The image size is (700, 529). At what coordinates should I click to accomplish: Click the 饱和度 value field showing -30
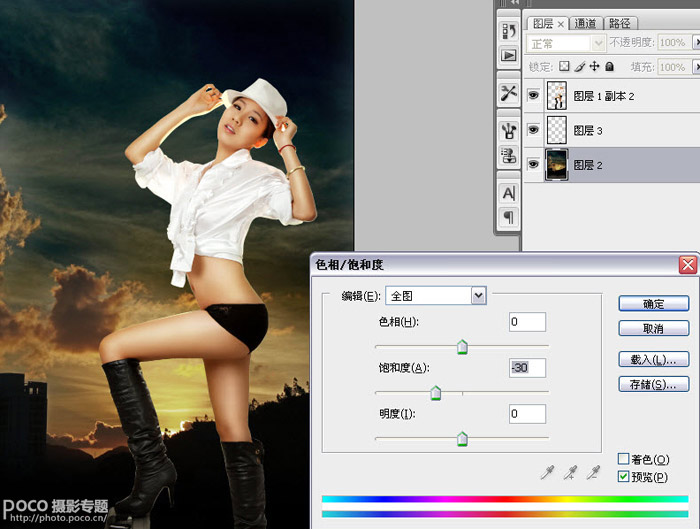(x=527, y=368)
